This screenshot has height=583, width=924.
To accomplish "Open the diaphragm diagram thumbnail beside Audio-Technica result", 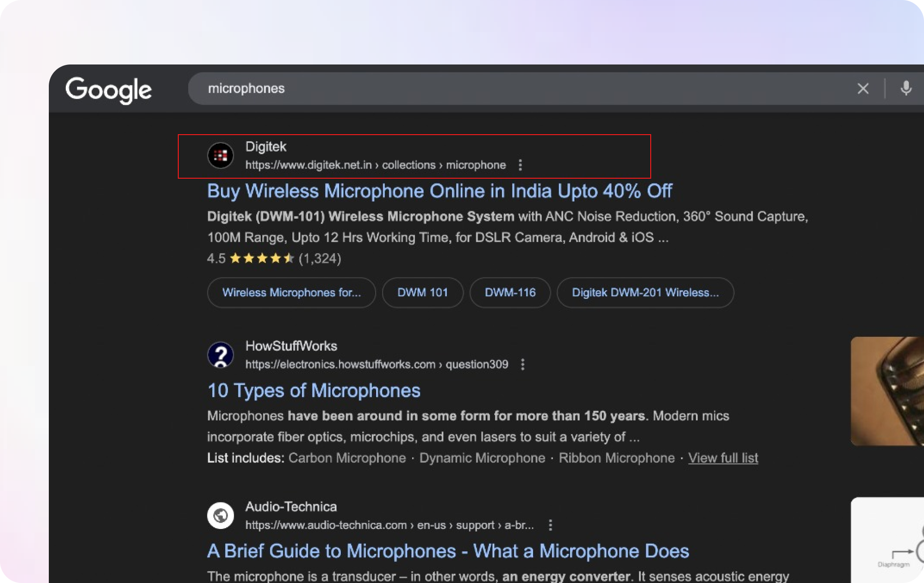I will (887, 540).
